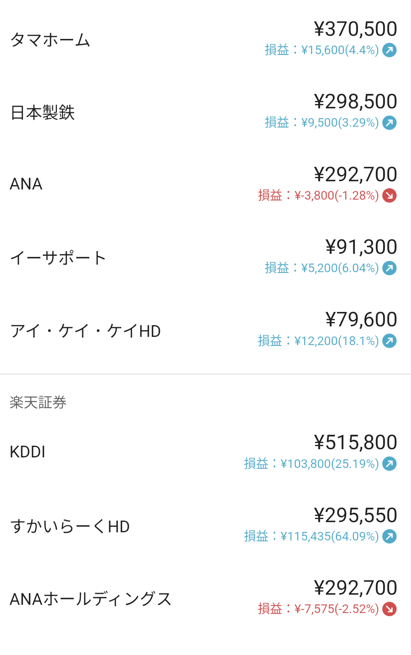The image size is (411, 655).
Task: Open the ANAホールディングス stock entry
Action: (x=206, y=599)
